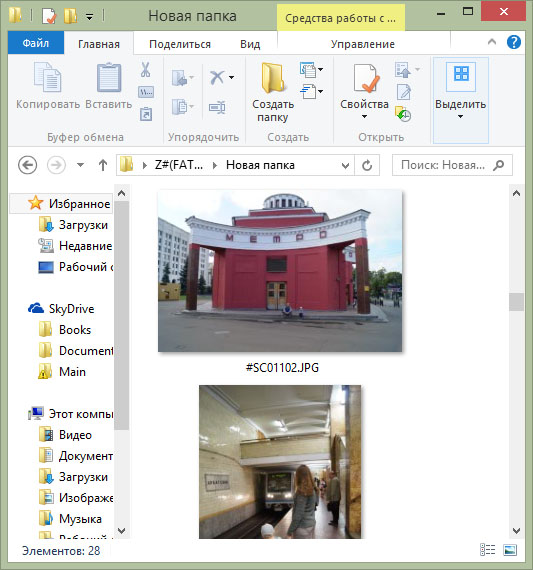
Task: Expand the address bar history dropdown
Action: pyautogui.click(x=345, y=166)
